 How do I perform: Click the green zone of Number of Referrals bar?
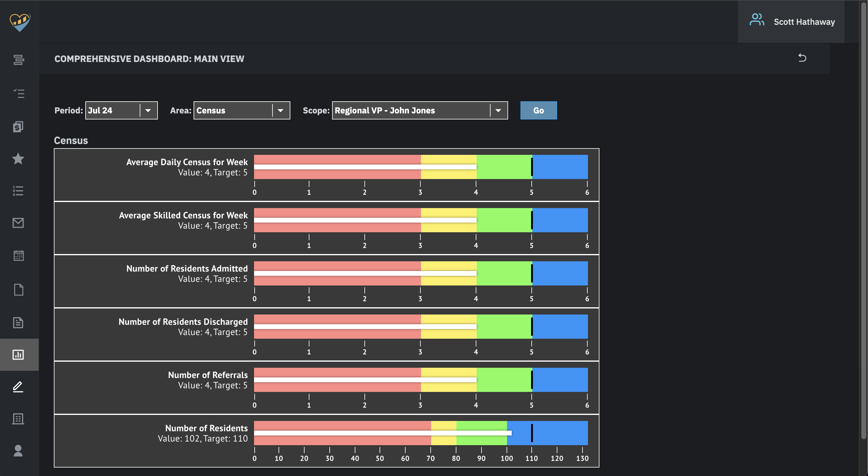click(504, 380)
